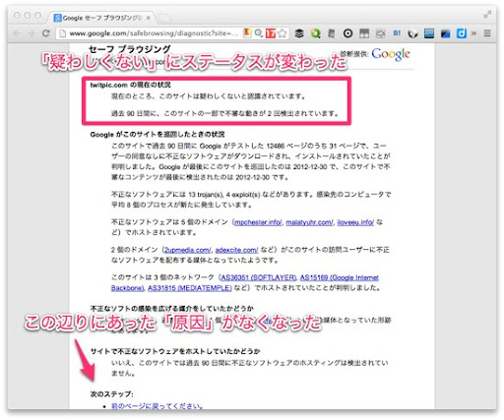The image size is (504, 420).
Task: Open the mpchester.info/ link
Action: pyautogui.click(x=258, y=222)
